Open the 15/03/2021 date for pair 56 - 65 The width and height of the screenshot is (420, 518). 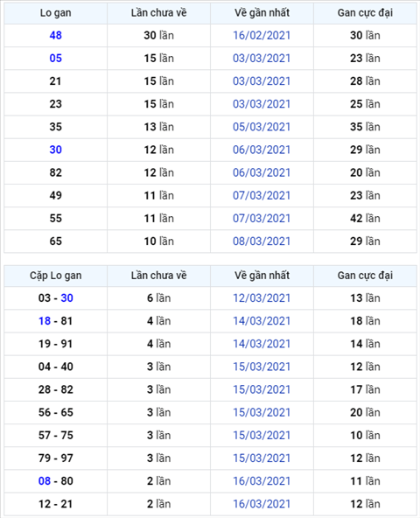pos(262,412)
